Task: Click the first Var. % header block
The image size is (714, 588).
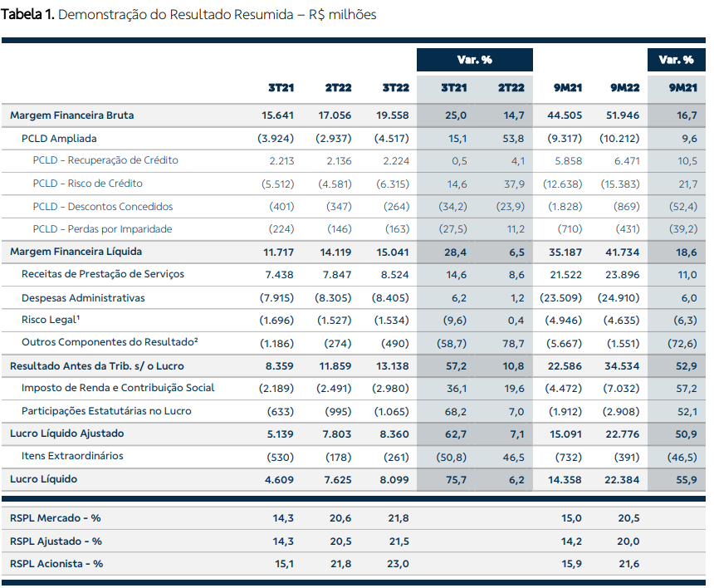Action: pos(475,60)
